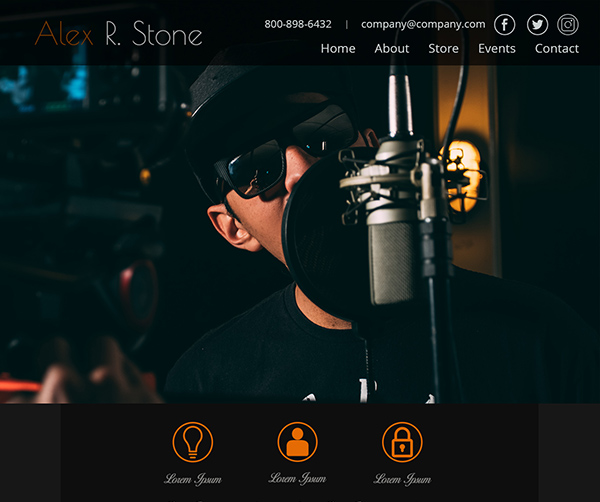This screenshot has width=600, height=502.
Task: Click the orange lightbulb icon
Action: [192, 442]
